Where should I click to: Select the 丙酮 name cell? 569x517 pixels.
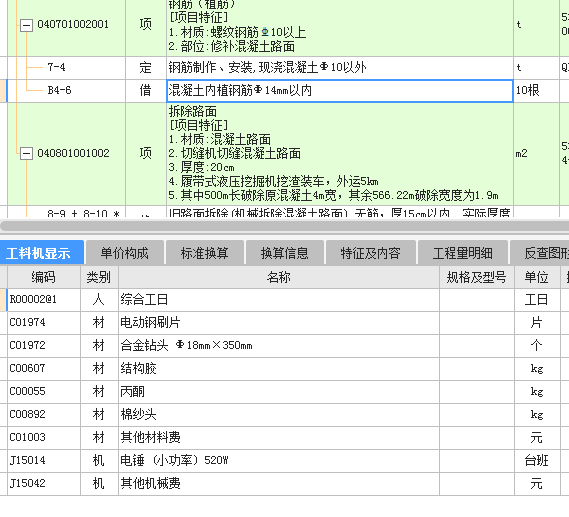(x=279, y=391)
